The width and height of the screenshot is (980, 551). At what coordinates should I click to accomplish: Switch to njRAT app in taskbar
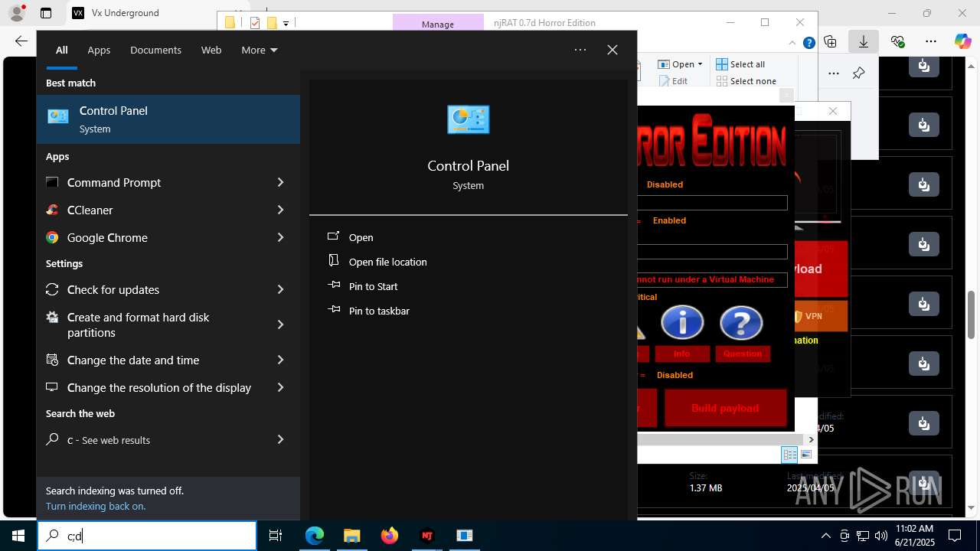pos(427,536)
